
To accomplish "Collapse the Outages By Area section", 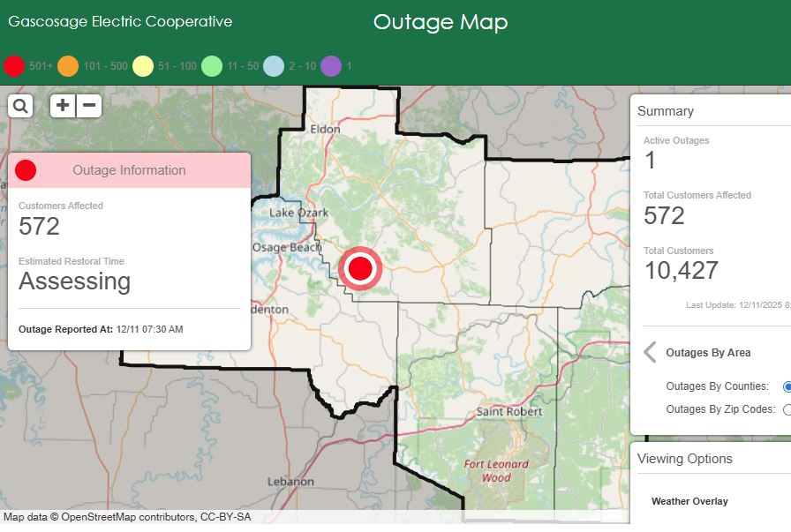I will point(649,351).
